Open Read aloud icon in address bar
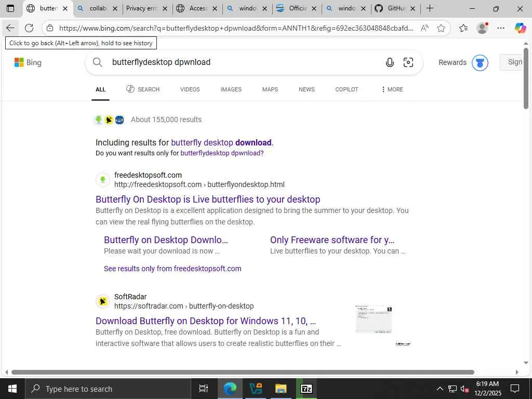 (424, 28)
